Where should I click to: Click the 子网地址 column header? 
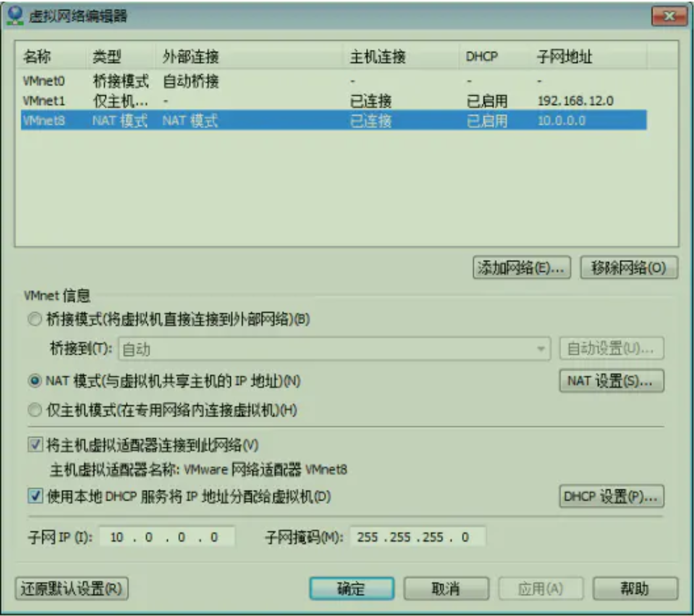pos(588,56)
